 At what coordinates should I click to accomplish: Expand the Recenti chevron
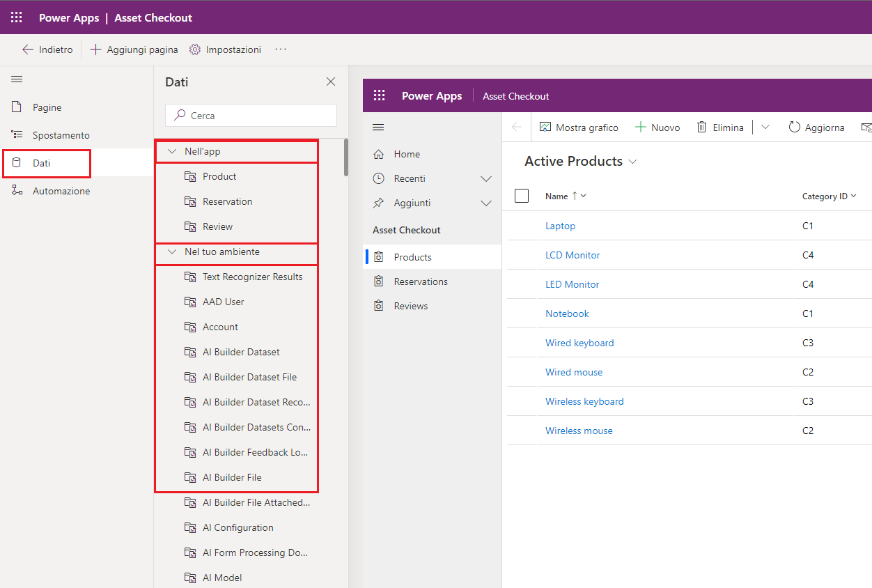tap(486, 178)
